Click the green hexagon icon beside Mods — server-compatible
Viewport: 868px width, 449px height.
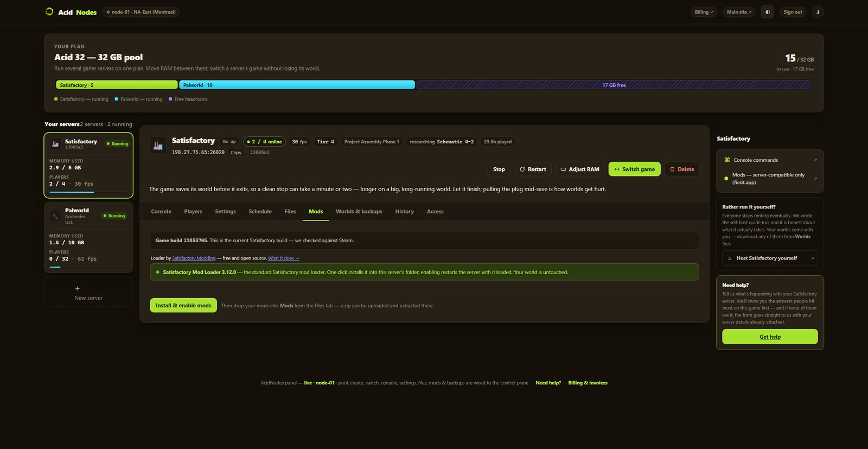click(x=726, y=179)
